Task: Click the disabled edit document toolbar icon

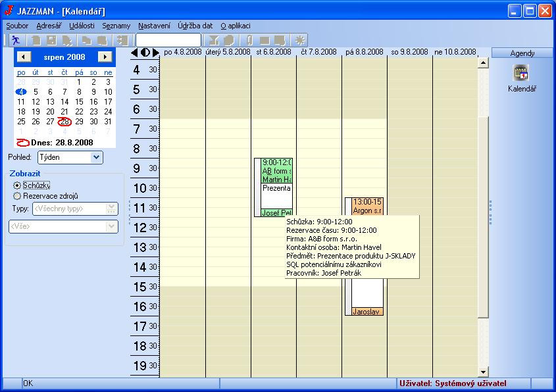Action: (67, 40)
